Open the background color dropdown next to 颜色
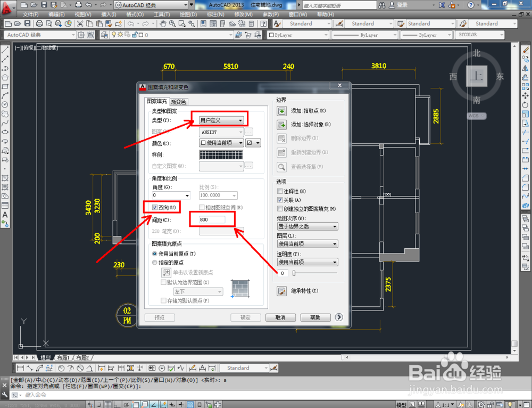 (x=253, y=143)
